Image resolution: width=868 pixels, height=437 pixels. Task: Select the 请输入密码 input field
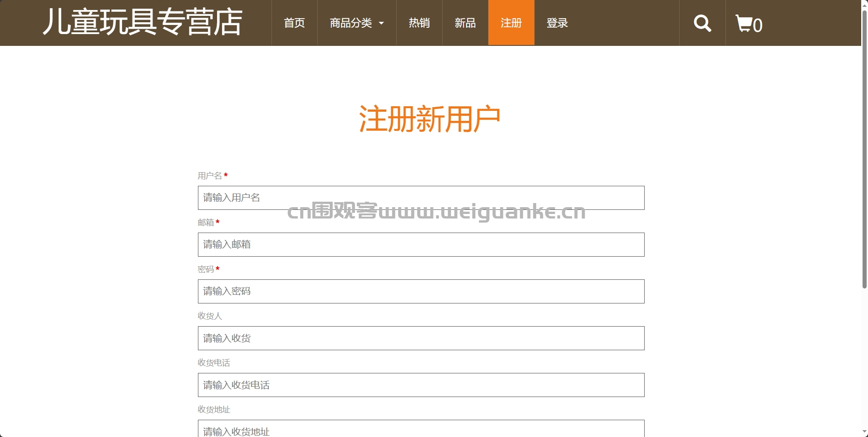click(x=421, y=291)
